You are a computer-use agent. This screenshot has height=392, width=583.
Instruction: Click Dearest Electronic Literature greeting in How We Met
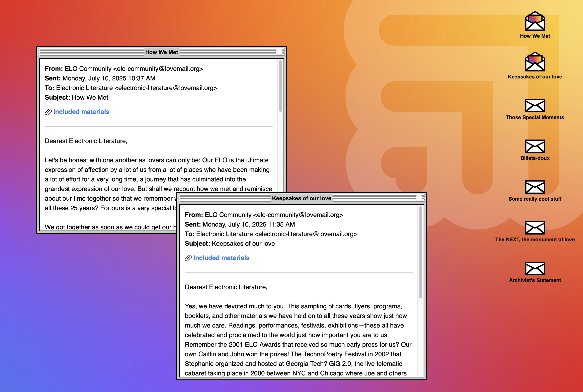[x=86, y=141]
